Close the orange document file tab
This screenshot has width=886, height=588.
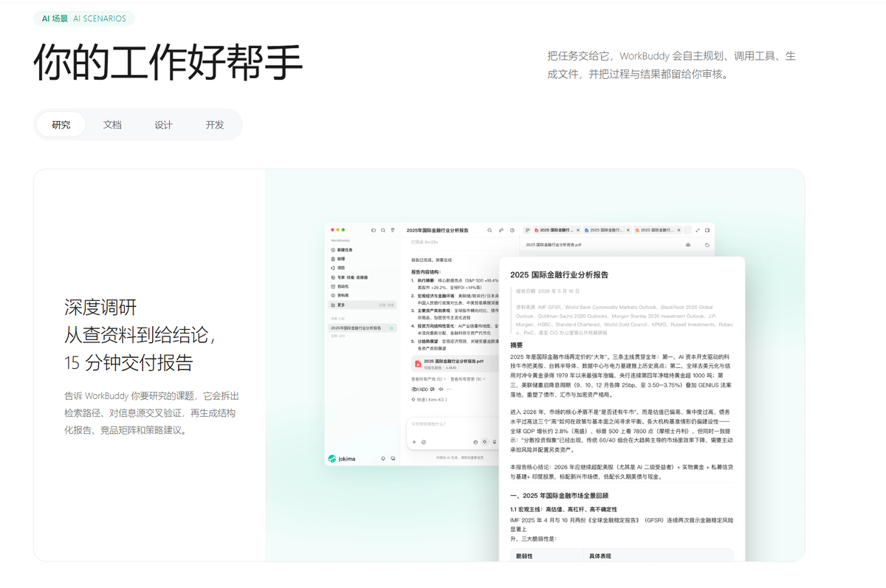click(x=679, y=230)
